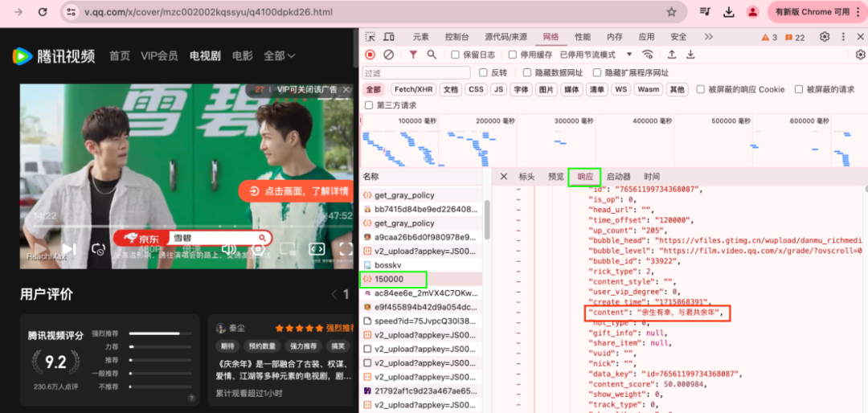Open the Chrome downloads icon
868x413 pixels.
[x=729, y=11]
